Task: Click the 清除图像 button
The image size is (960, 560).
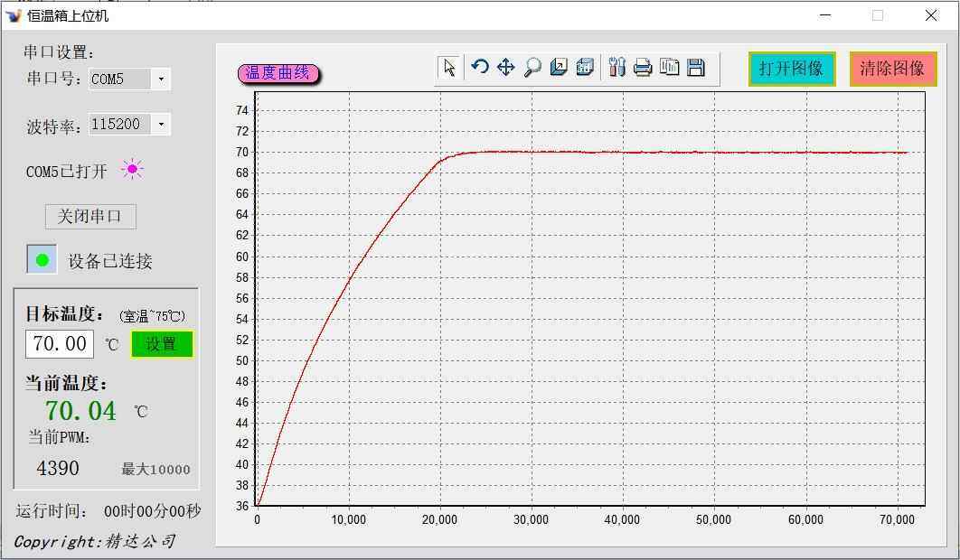Action: click(x=892, y=69)
